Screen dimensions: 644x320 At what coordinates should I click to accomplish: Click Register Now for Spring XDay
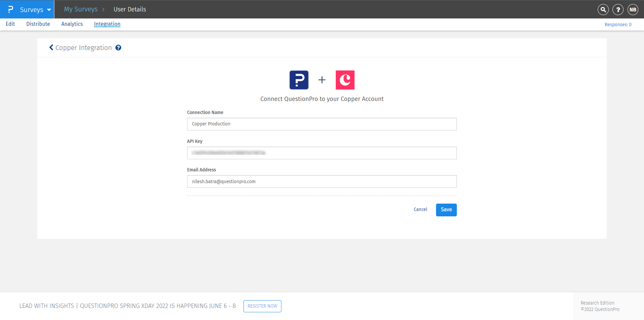tap(262, 306)
